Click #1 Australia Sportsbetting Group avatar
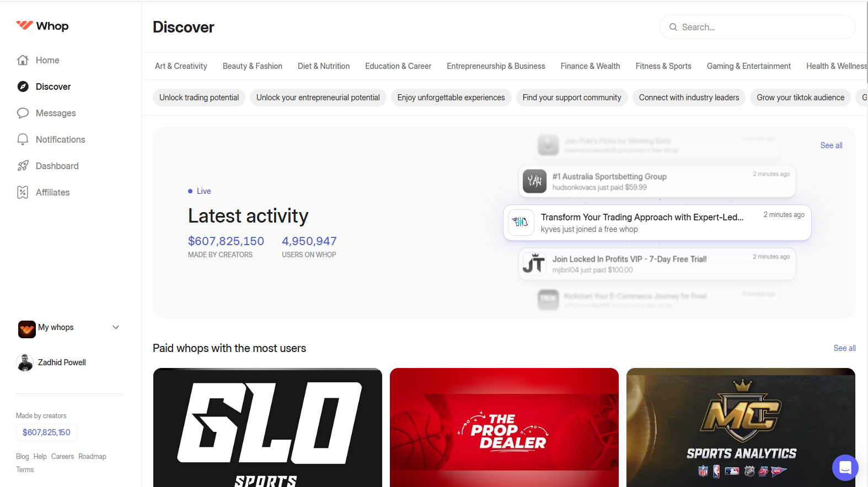The width and height of the screenshot is (868, 487). 535,181
